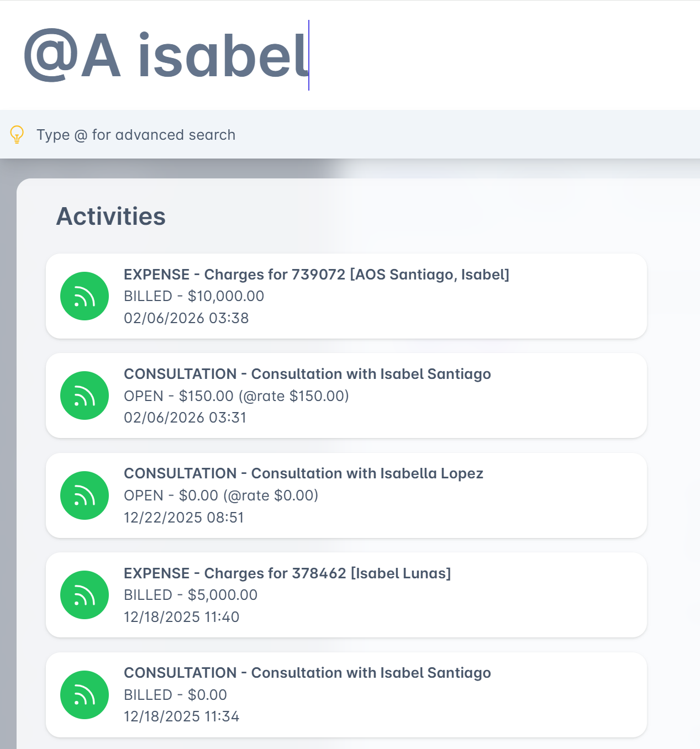
Task: Click the green icon for the $150.00 consultation
Action: (85, 395)
